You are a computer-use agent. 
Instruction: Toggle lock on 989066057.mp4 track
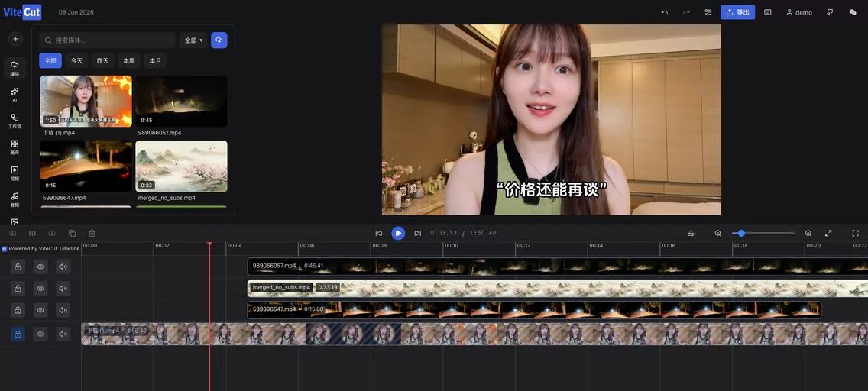tap(18, 267)
